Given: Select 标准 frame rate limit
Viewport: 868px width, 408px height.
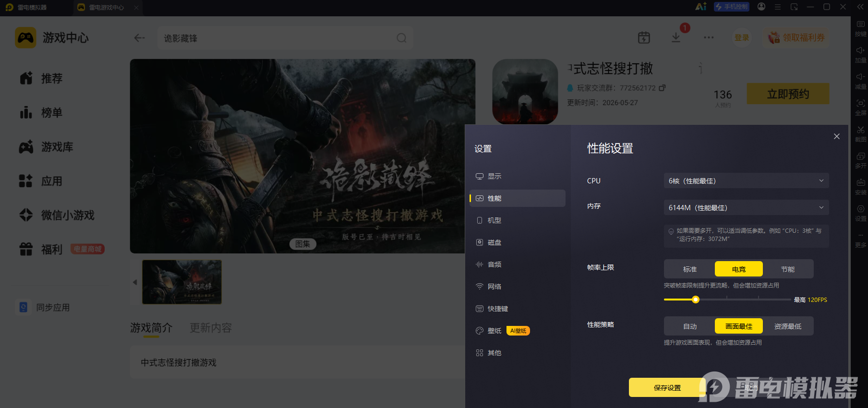Looking at the screenshot, I should 690,269.
